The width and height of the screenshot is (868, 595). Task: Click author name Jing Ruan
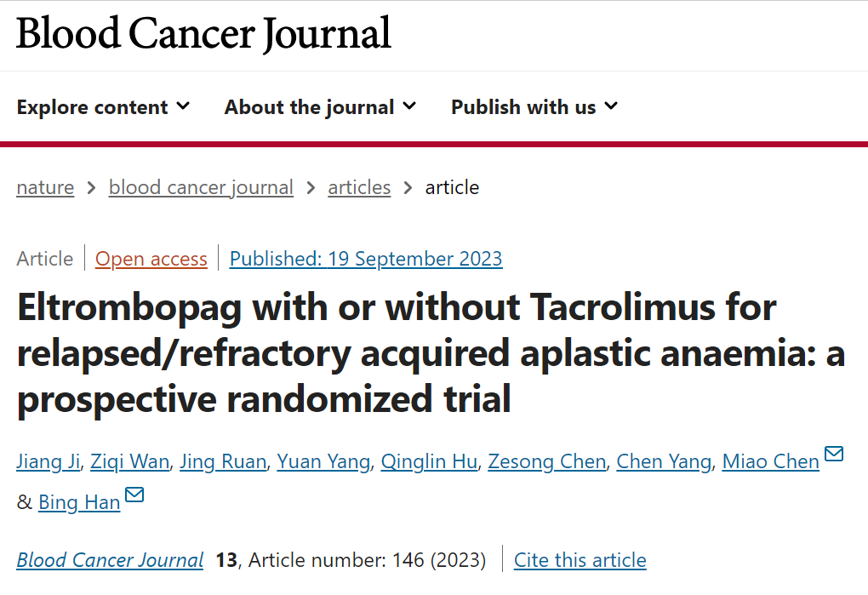click(x=223, y=461)
